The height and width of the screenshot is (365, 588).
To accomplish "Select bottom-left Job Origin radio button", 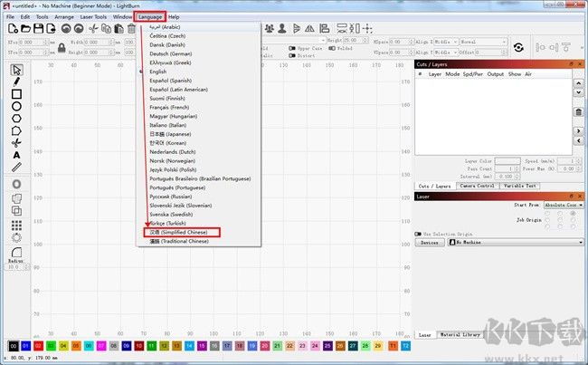I will tap(547, 226).
